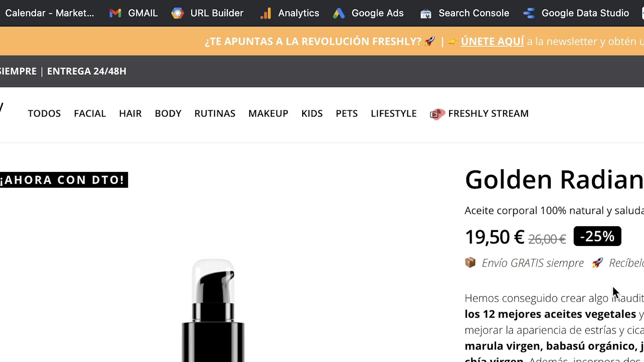Click the Google Data Studio icon
Viewport: 644px width, 362px height.
pos(529,13)
